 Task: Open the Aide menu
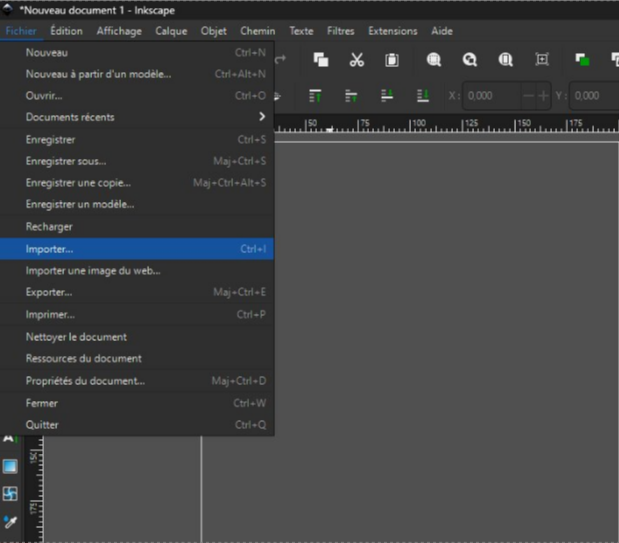(x=442, y=31)
